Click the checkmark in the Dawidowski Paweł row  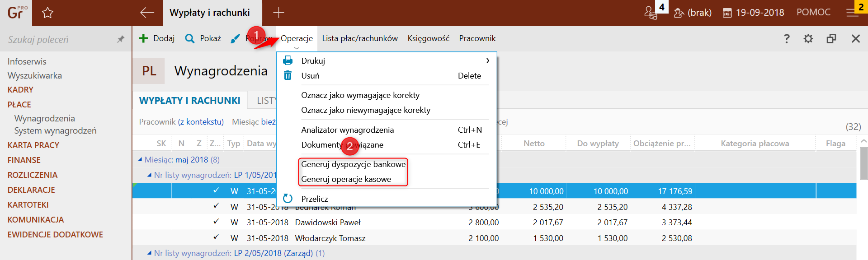216,222
